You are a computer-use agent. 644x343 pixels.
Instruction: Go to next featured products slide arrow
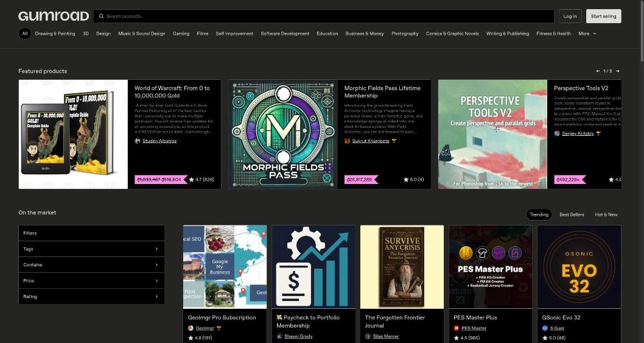pos(618,71)
